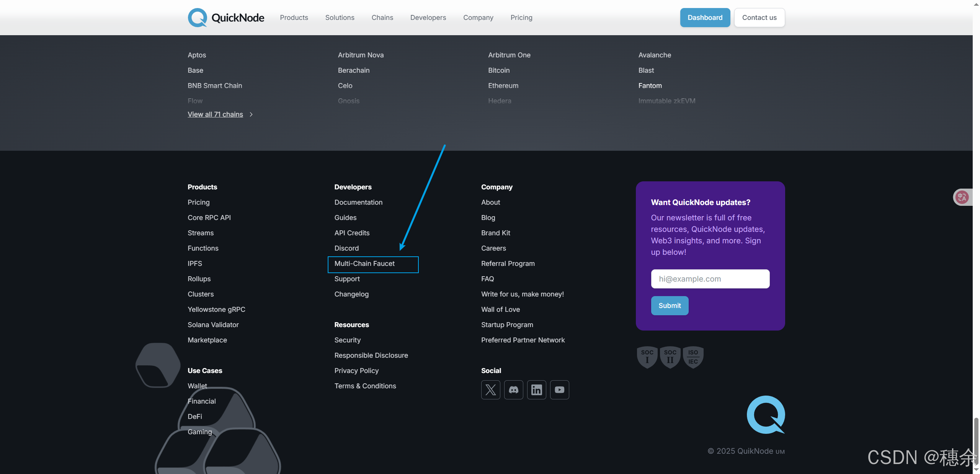This screenshot has height=474, width=980.
Task: Open the Rollups product link
Action: [x=199, y=279]
